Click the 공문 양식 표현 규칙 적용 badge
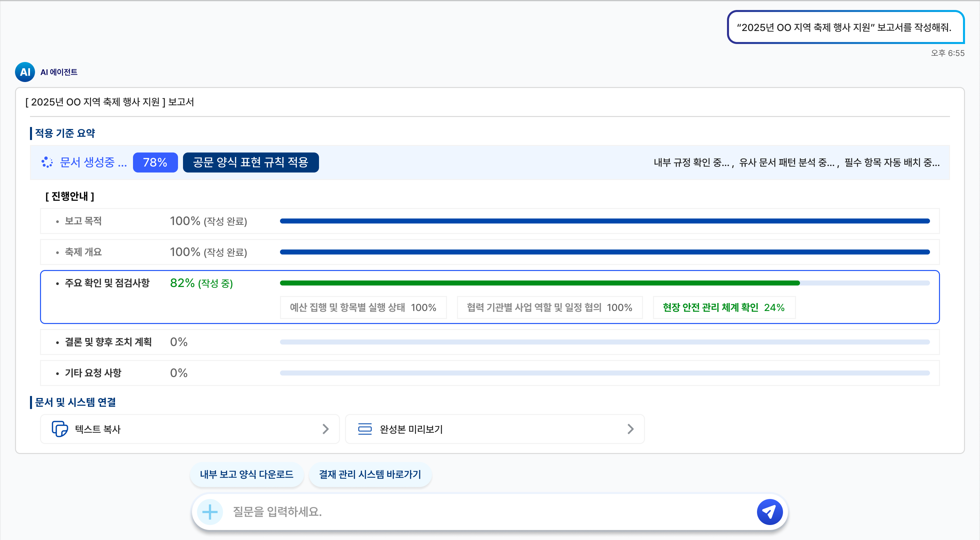 click(x=251, y=162)
